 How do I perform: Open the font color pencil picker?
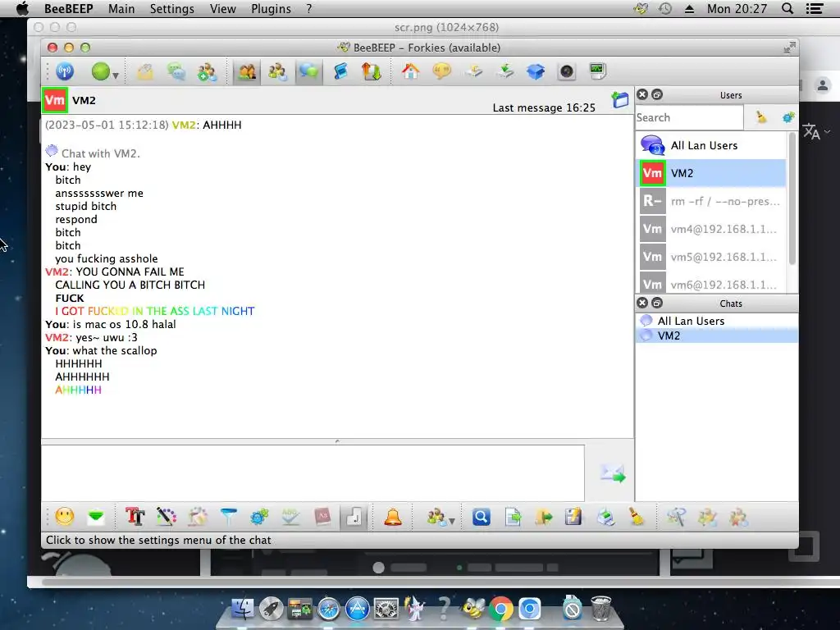(166, 517)
